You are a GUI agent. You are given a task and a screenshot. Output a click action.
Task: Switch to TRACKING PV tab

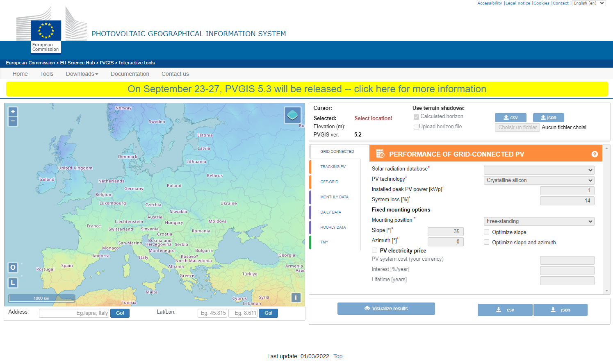(333, 167)
